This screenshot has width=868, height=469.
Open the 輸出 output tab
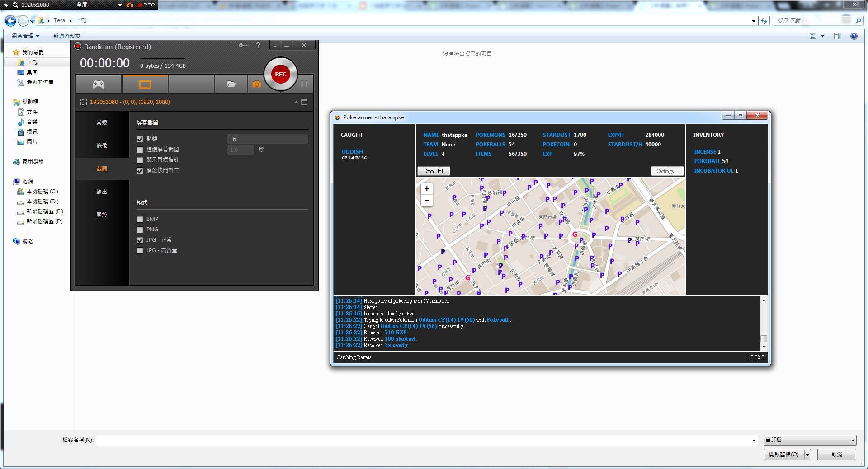click(102, 192)
